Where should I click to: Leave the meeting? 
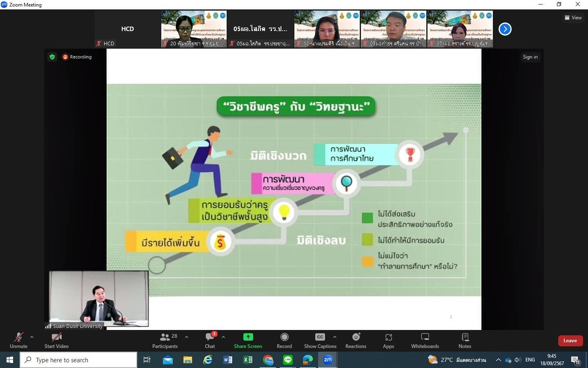(570, 341)
